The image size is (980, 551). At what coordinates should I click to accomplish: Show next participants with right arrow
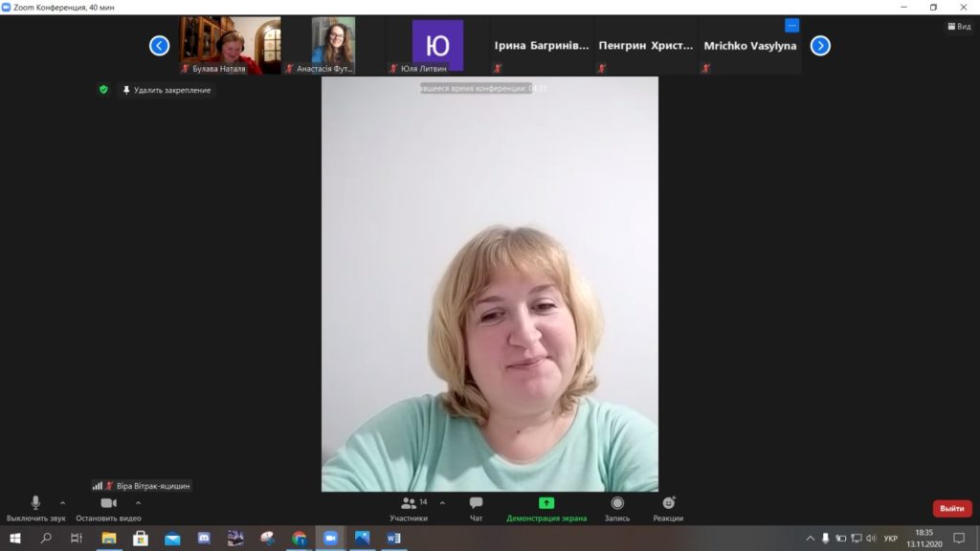820,46
